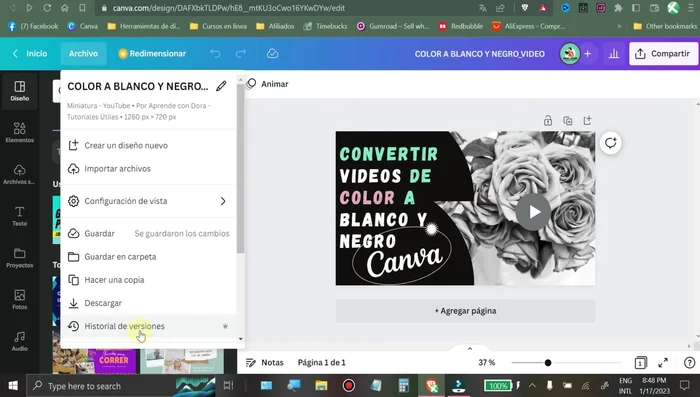This screenshot has width=700, height=397.
Task: Open the Notas panel
Action: pos(265,363)
